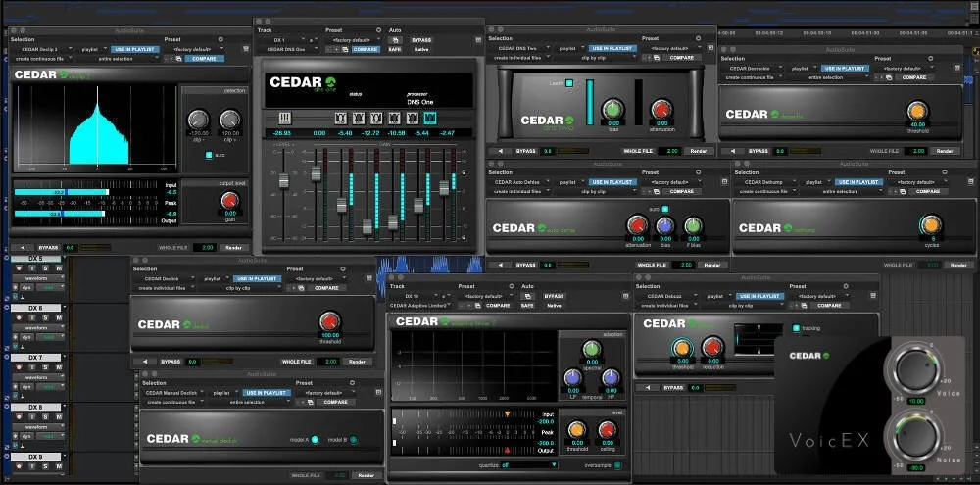The height and width of the screenshot is (485, 980).
Task: Toggle auto checkbox in Declip detection panel
Action: coord(209,155)
